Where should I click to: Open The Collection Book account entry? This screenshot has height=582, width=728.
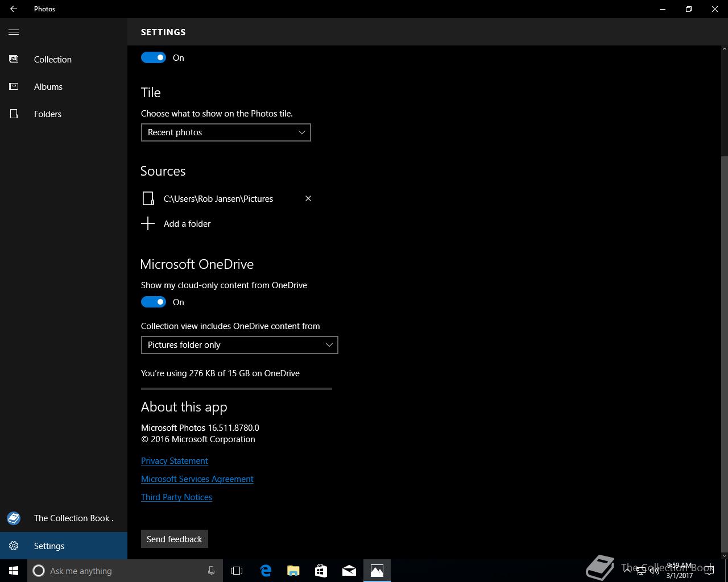click(64, 518)
